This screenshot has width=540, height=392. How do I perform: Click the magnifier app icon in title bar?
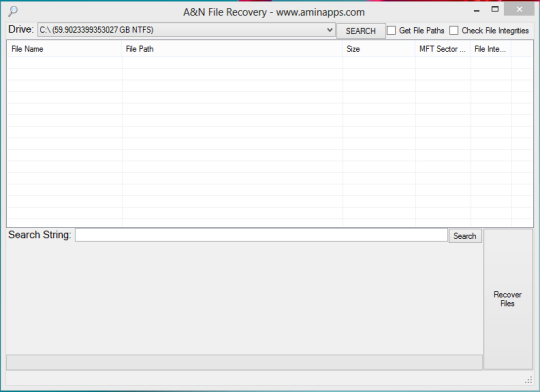click(x=13, y=11)
